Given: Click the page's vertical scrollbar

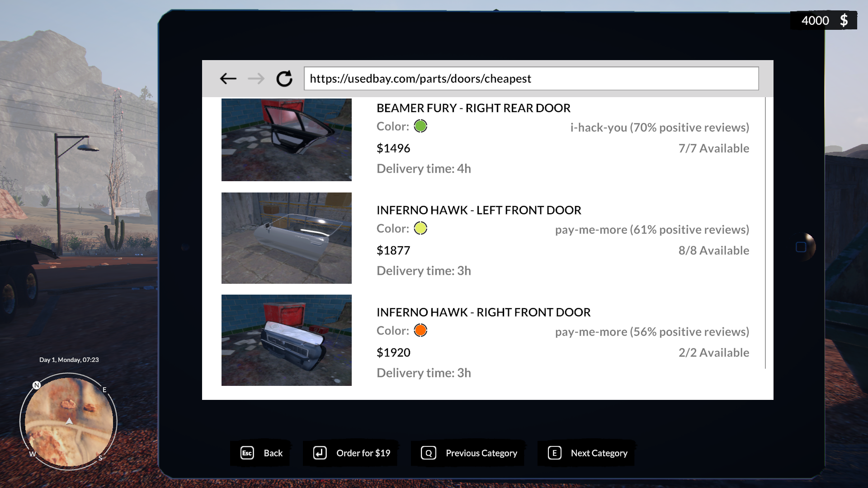Looking at the screenshot, I should [x=765, y=233].
